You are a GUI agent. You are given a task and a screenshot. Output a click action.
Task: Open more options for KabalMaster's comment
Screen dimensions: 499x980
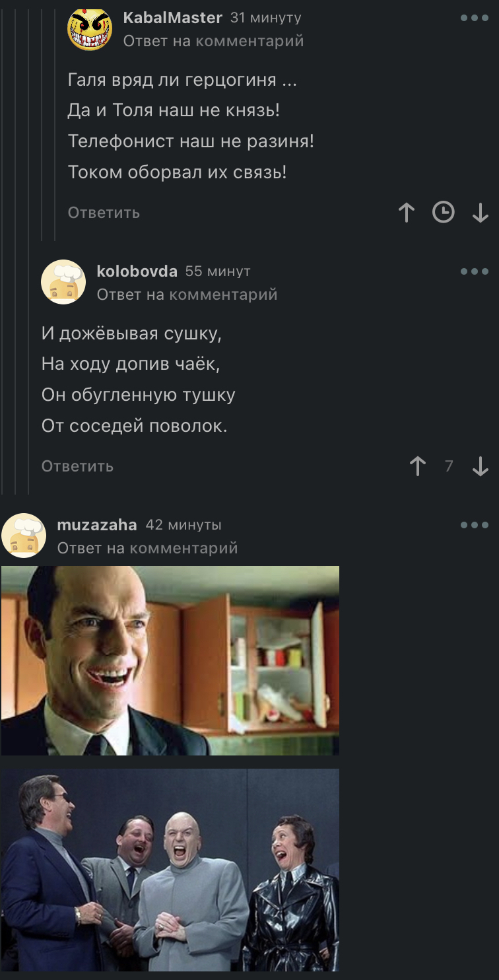474,18
